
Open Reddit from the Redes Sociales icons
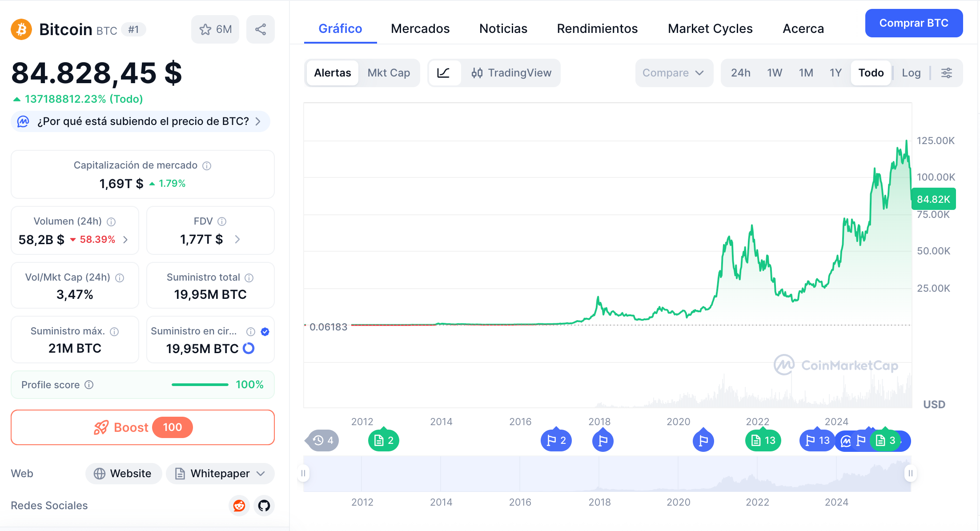(239, 506)
